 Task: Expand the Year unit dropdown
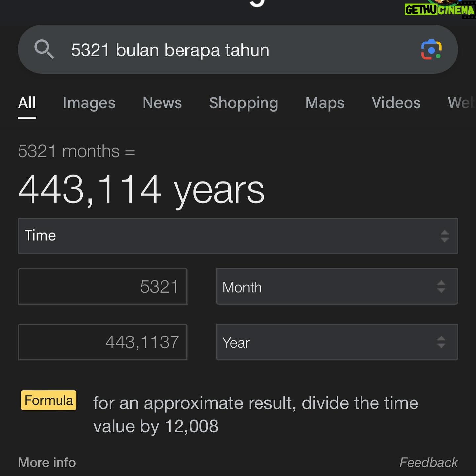337,342
